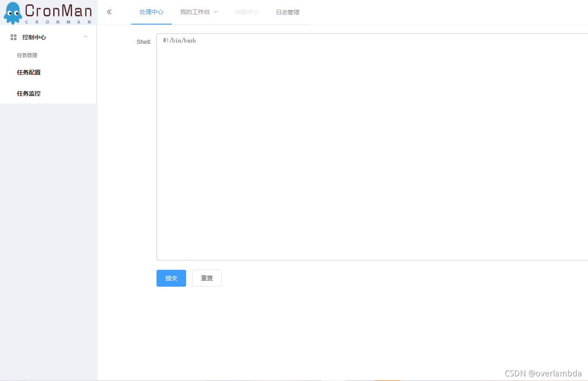Click the 重置 reset button
588x381 pixels.
point(207,278)
